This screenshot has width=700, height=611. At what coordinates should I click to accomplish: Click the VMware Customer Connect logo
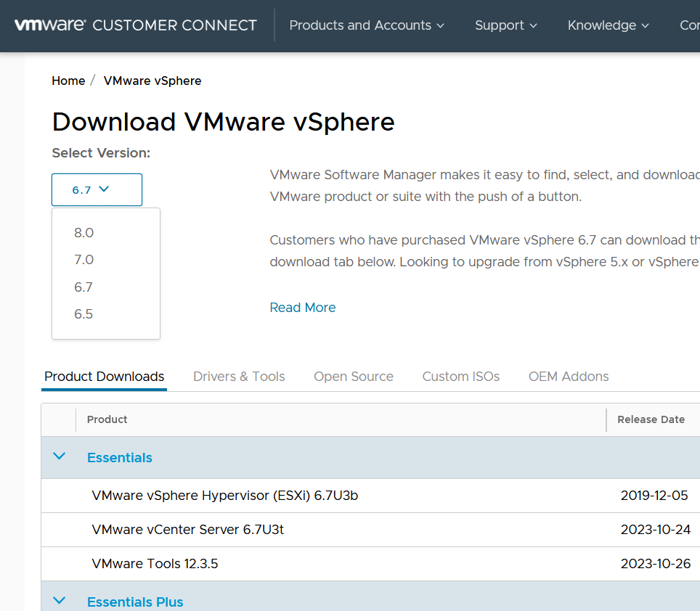point(136,25)
